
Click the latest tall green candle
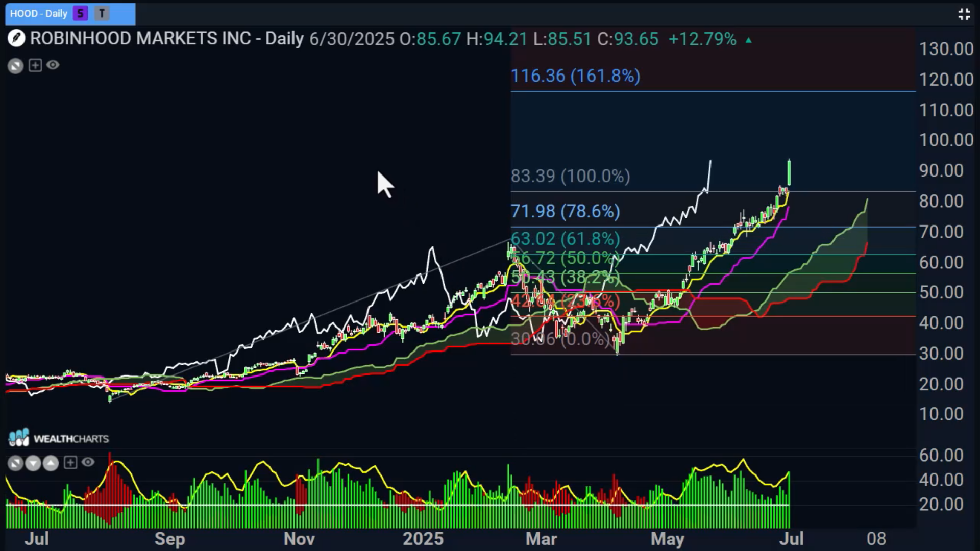pyautogui.click(x=789, y=172)
